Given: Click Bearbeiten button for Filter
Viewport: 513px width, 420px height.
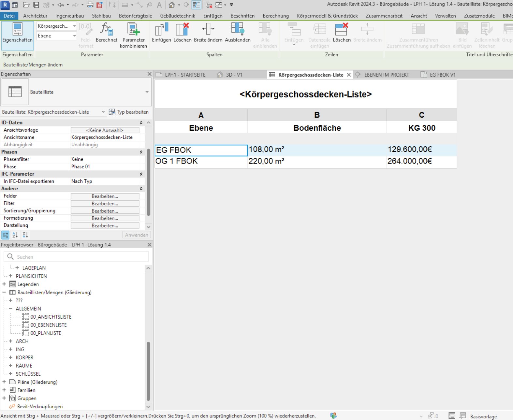Looking at the screenshot, I should 105,203.
